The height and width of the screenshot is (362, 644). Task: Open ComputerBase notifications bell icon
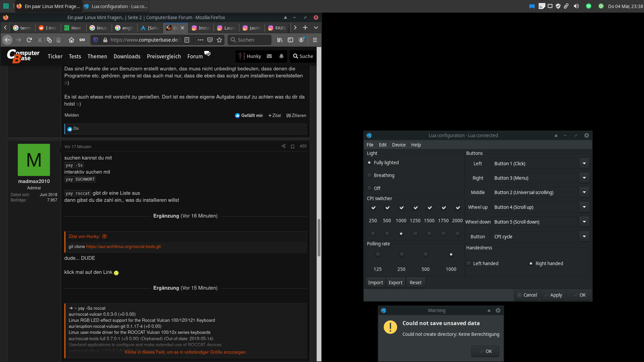[x=281, y=56]
